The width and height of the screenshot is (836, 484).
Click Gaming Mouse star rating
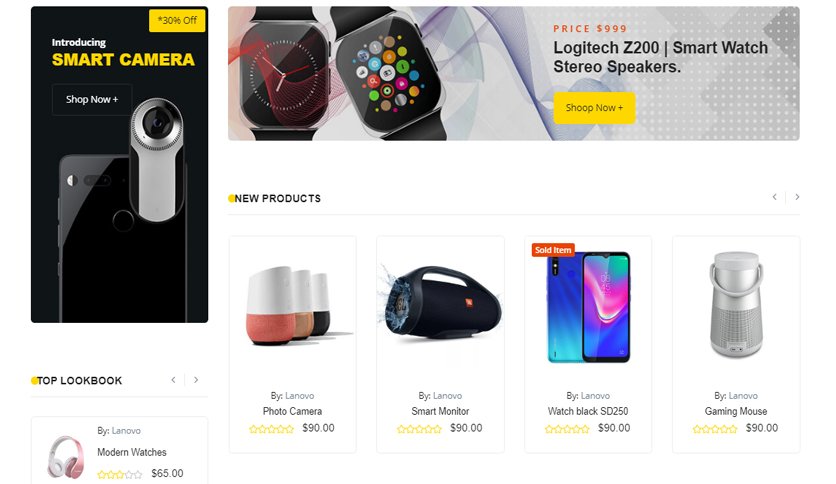715,429
